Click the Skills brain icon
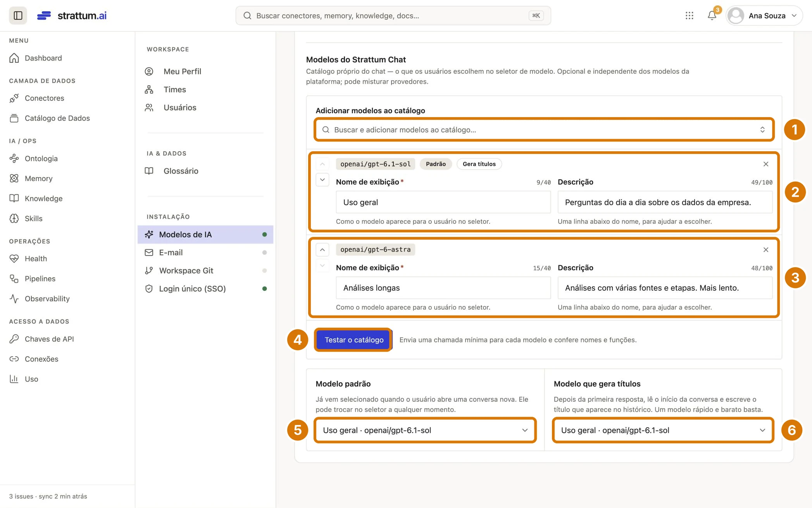 (14, 218)
